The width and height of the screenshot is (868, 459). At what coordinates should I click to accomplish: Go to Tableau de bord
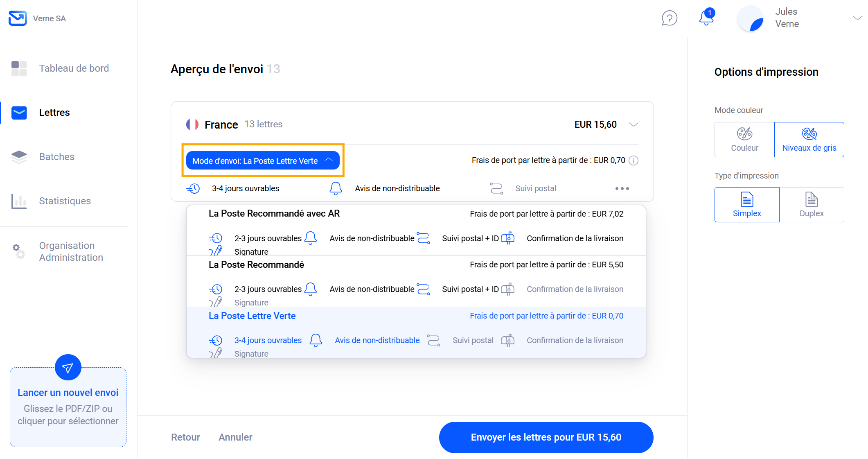(74, 68)
